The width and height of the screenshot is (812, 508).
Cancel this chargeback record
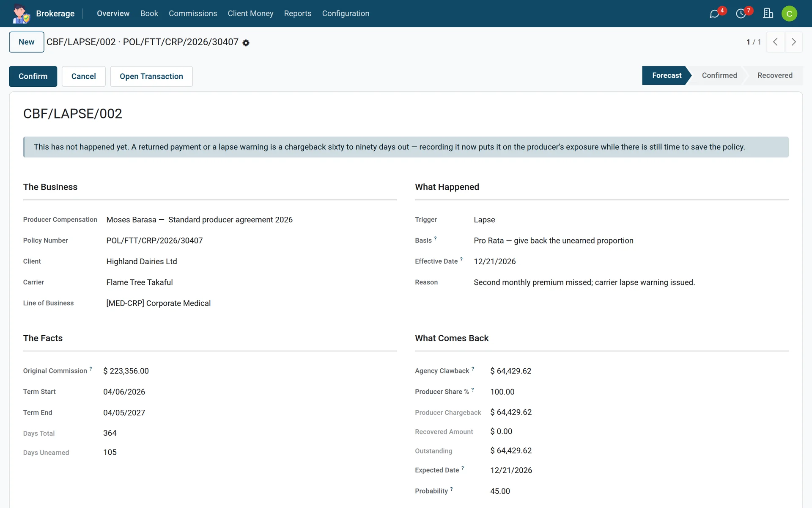click(84, 76)
